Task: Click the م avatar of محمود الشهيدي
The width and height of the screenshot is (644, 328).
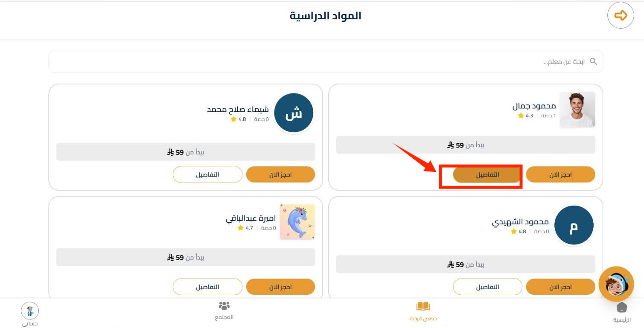Action: pos(574,226)
